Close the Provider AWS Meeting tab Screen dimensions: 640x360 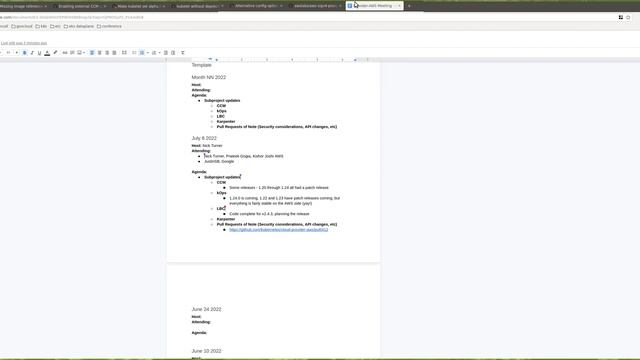[399, 6]
